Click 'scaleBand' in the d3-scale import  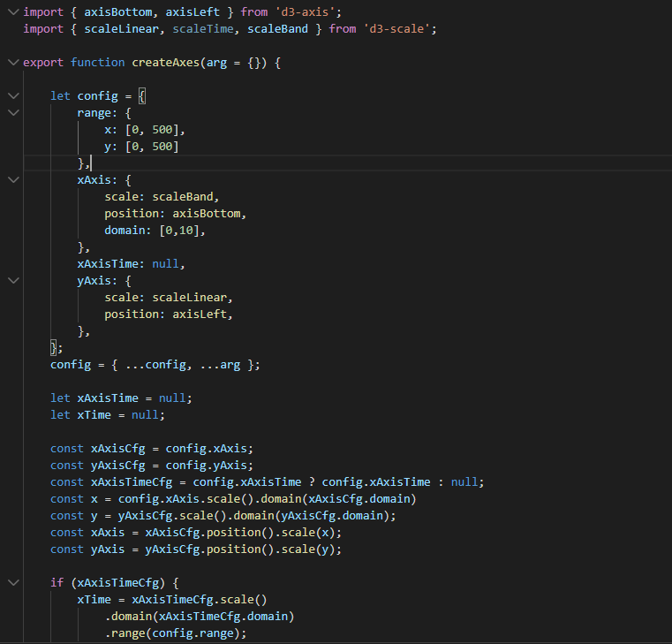pos(277,29)
